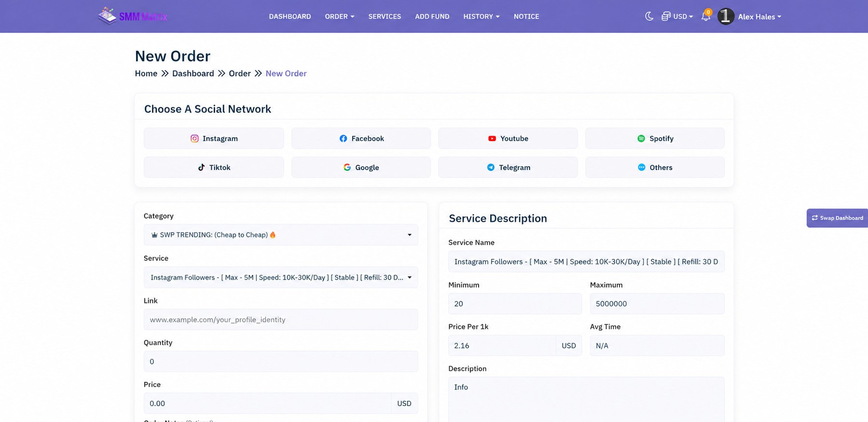Choose the Facebook social network

pyautogui.click(x=361, y=139)
